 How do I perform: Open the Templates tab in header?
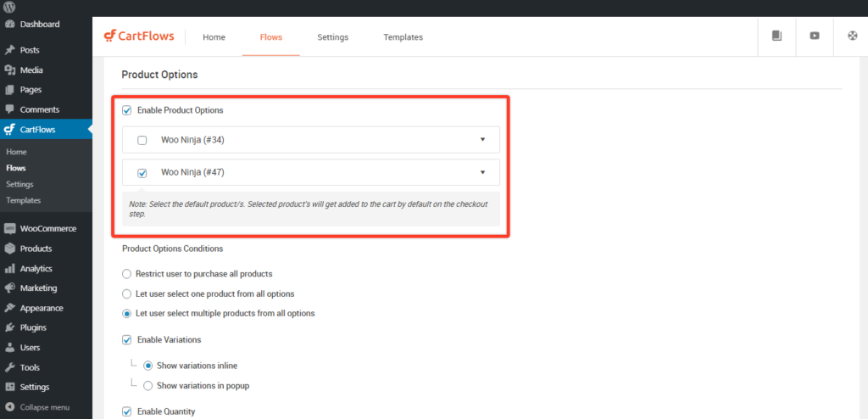pyautogui.click(x=403, y=37)
